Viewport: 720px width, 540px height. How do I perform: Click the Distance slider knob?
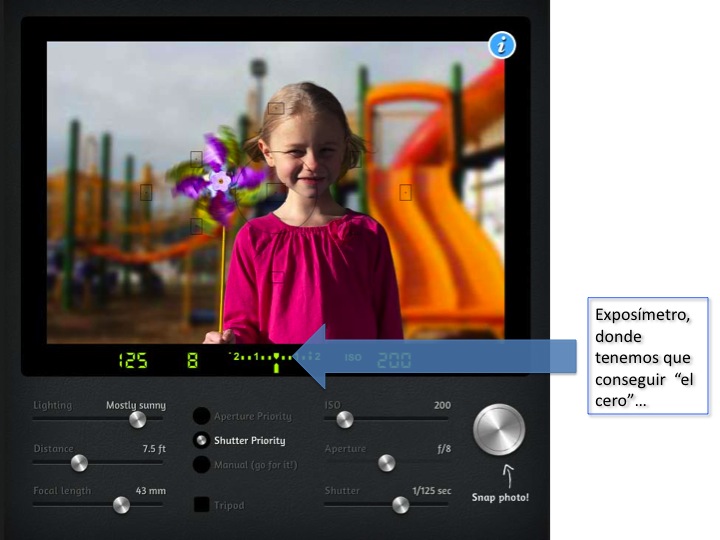[x=78, y=463]
